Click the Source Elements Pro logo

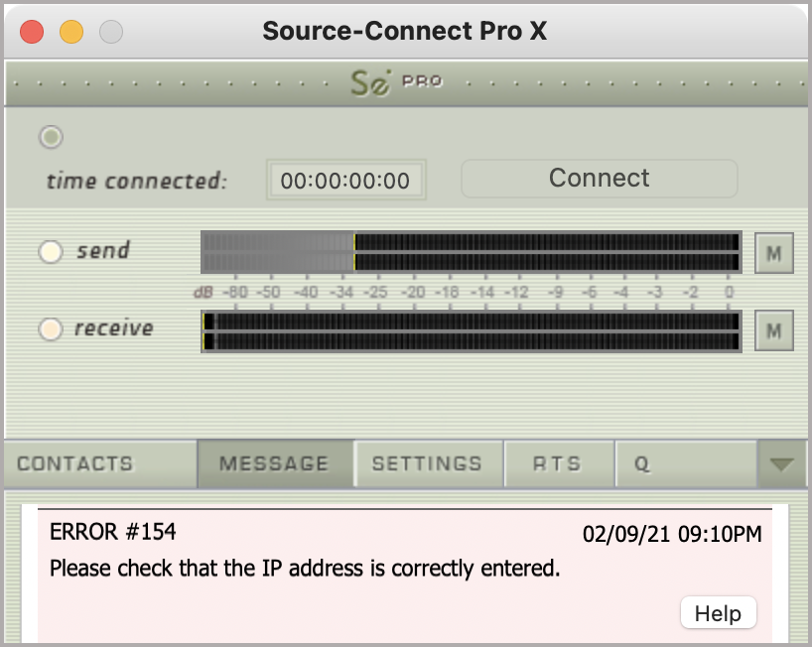click(395, 82)
